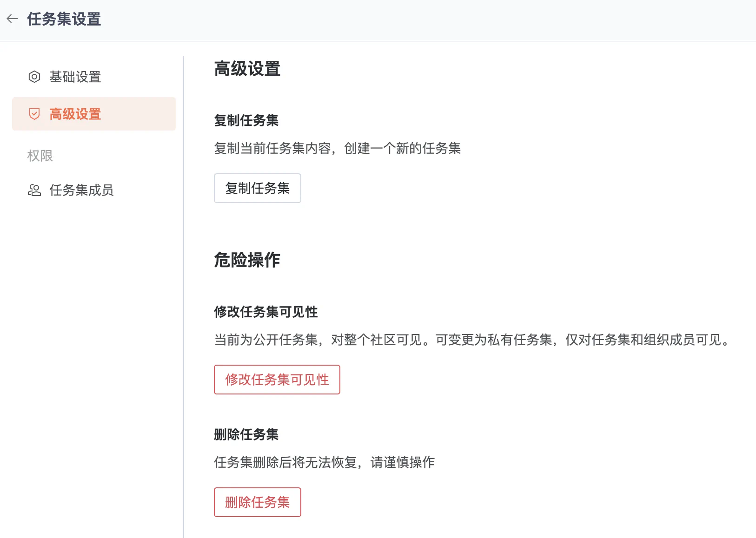The width and height of the screenshot is (756, 538).
Task: Open the 基础设置 sidebar menu item
Action: [x=75, y=77]
